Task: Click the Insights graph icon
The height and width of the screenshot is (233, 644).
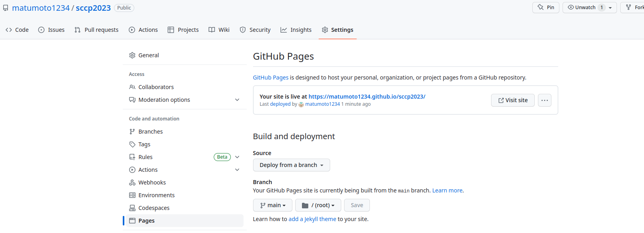Action: (x=284, y=30)
